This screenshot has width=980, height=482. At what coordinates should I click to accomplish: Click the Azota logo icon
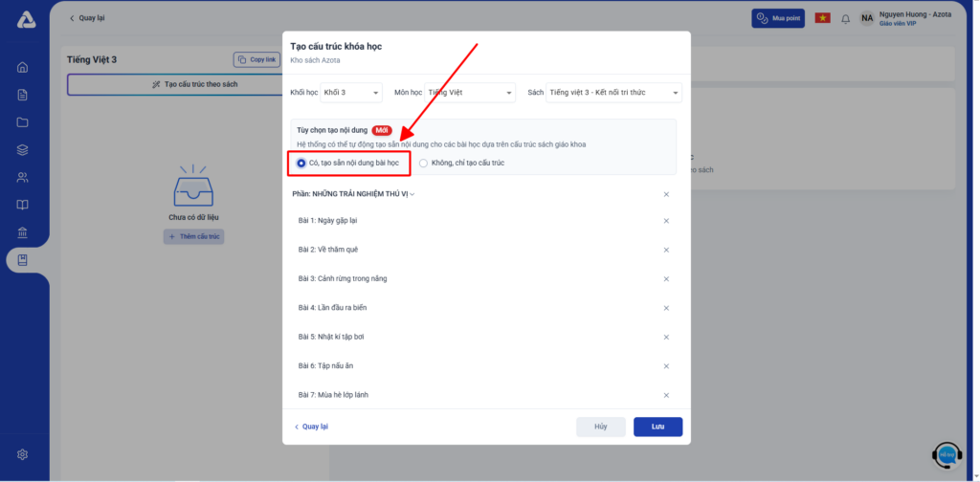pyautogui.click(x=26, y=19)
